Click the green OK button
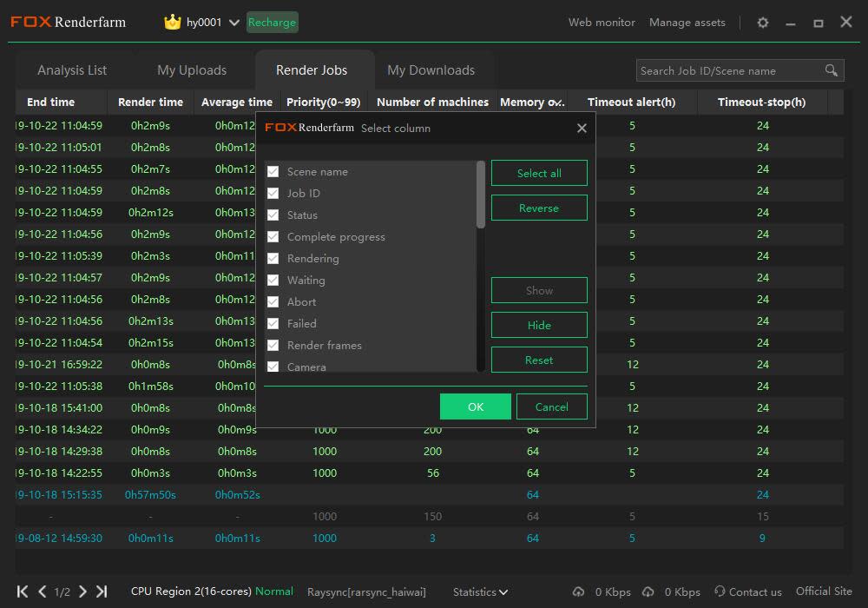Viewport: 868px width, 608px height. pyautogui.click(x=475, y=406)
